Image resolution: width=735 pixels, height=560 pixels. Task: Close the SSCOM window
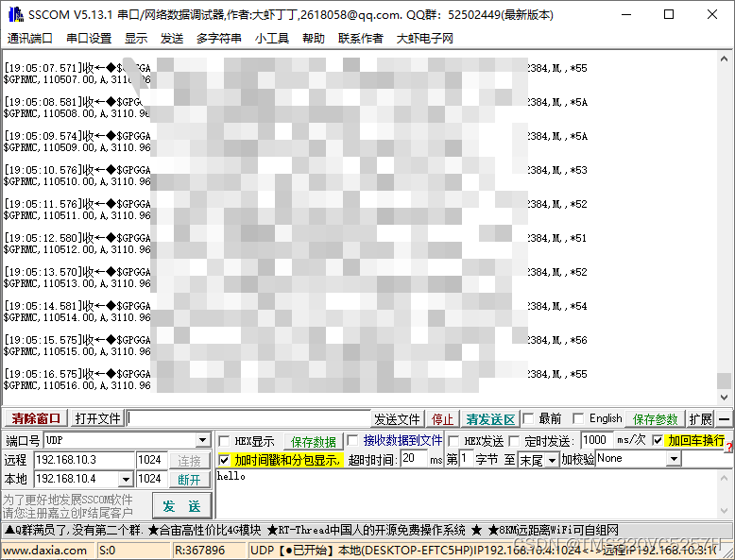click(x=712, y=14)
